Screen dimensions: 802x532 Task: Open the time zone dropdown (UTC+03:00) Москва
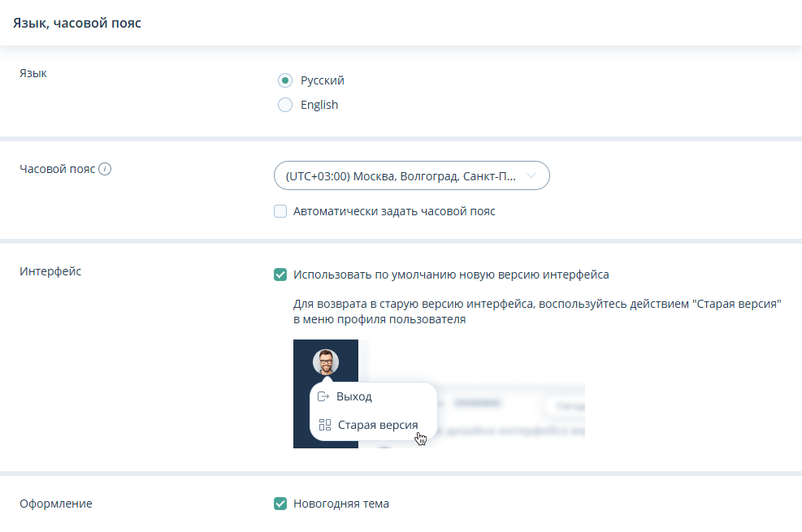pyautogui.click(x=412, y=175)
